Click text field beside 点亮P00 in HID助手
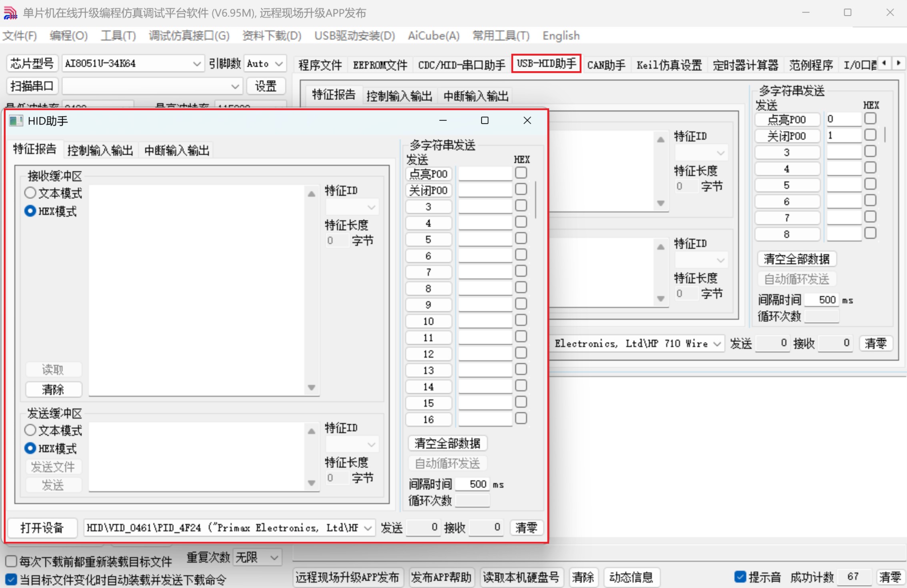Image resolution: width=907 pixels, height=588 pixels. click(485, 173)
